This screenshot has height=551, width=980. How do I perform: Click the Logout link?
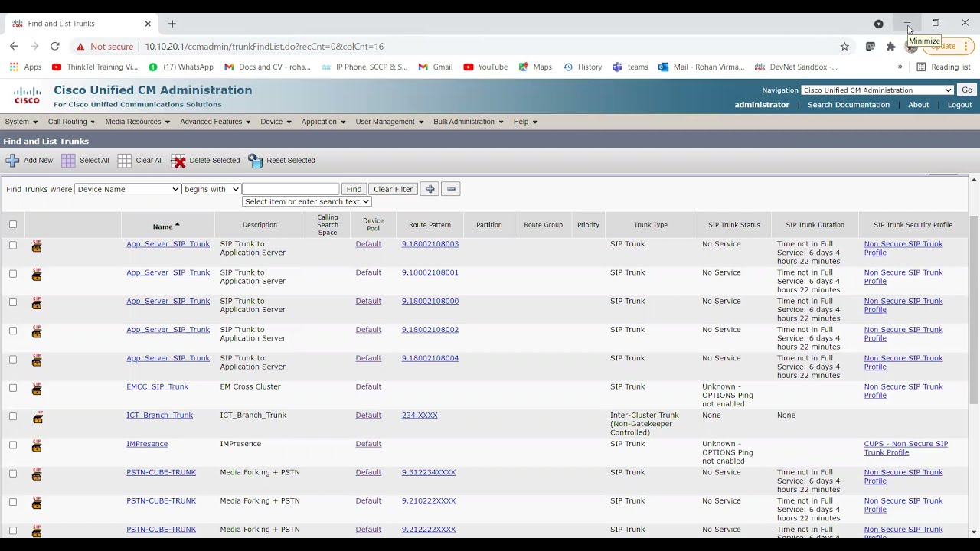point(959,105)
